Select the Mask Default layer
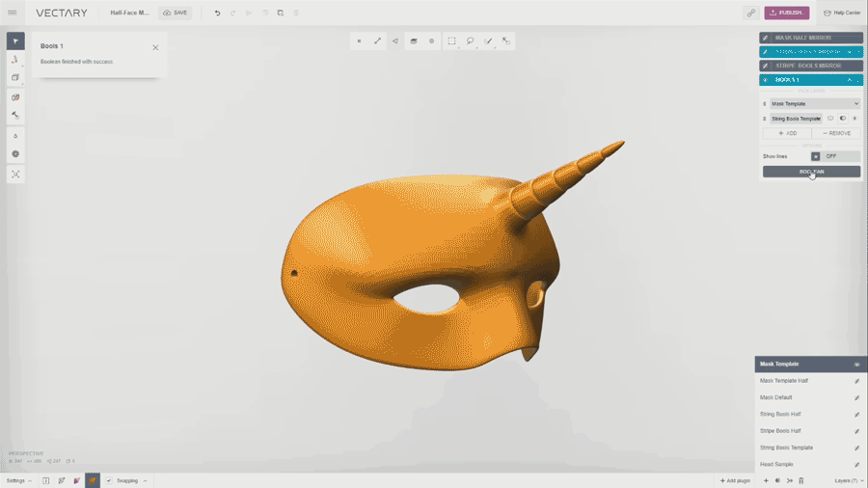Viewport: 868px width, 488px height. (776, 397)
